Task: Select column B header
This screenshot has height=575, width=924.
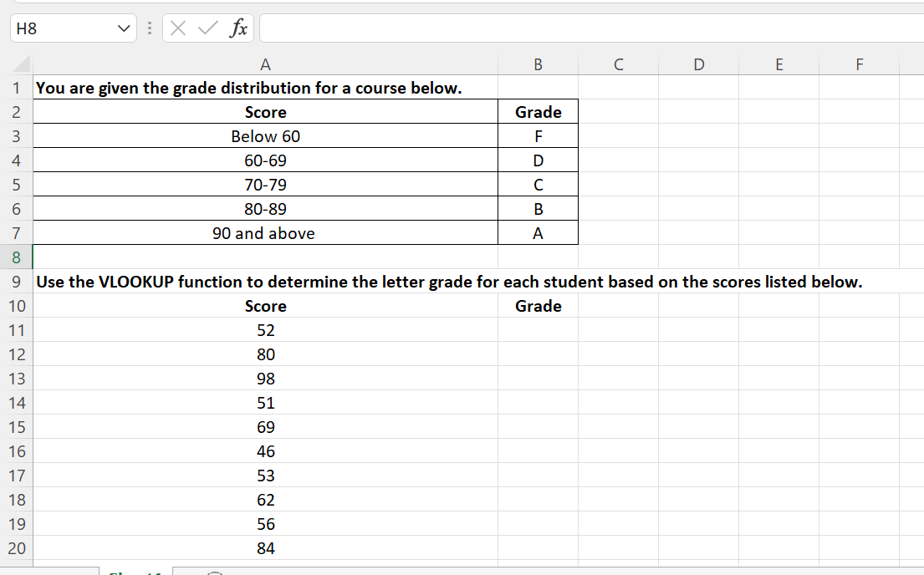Action: click(x=538, y=64)
